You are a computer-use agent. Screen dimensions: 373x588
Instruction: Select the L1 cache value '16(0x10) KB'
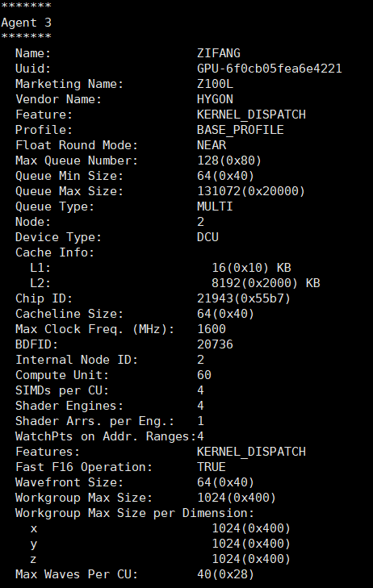click(251, 268)
